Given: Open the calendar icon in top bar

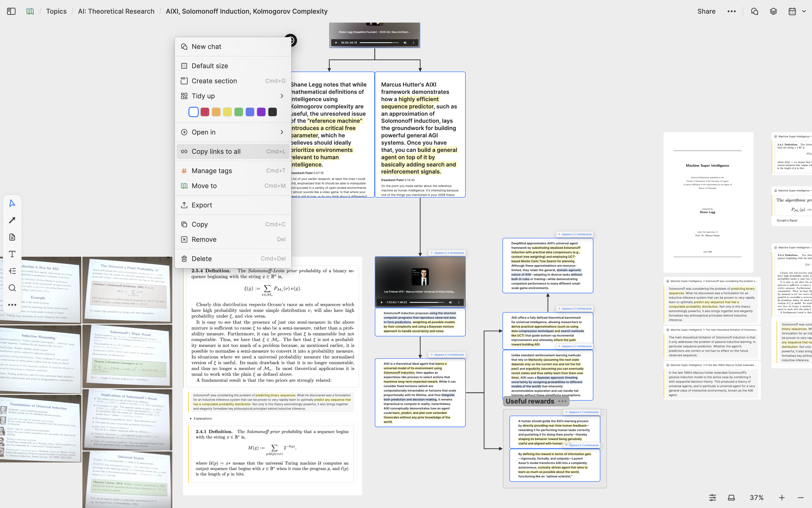Looking at the screenshot, I should [x=792, y=11].
